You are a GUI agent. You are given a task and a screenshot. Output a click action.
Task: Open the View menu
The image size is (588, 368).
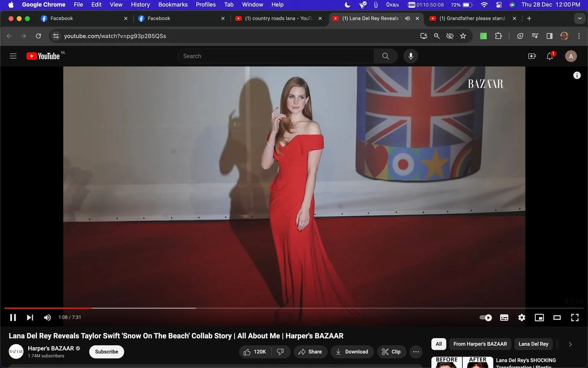coord(116,5)
